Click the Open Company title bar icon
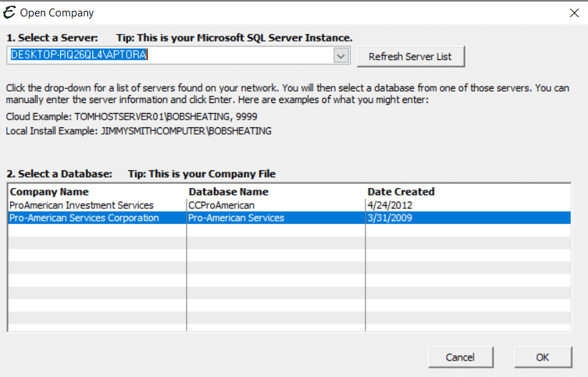Image resolution: width=588 pixels, height=377 pixels. tap(9, 12)
